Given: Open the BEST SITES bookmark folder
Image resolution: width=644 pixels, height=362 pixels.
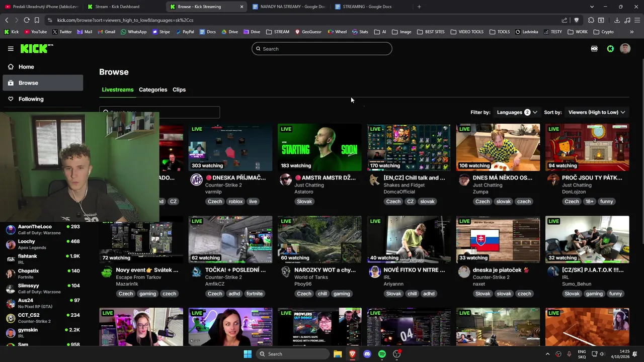Looking at the screenshot, I should pos(431,32).
